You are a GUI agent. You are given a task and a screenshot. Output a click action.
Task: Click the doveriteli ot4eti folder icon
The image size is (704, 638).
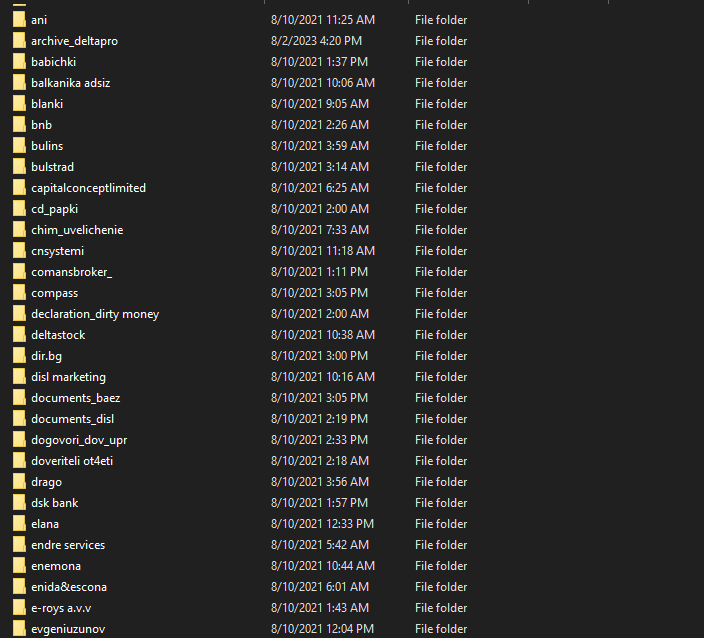point(19,461)
